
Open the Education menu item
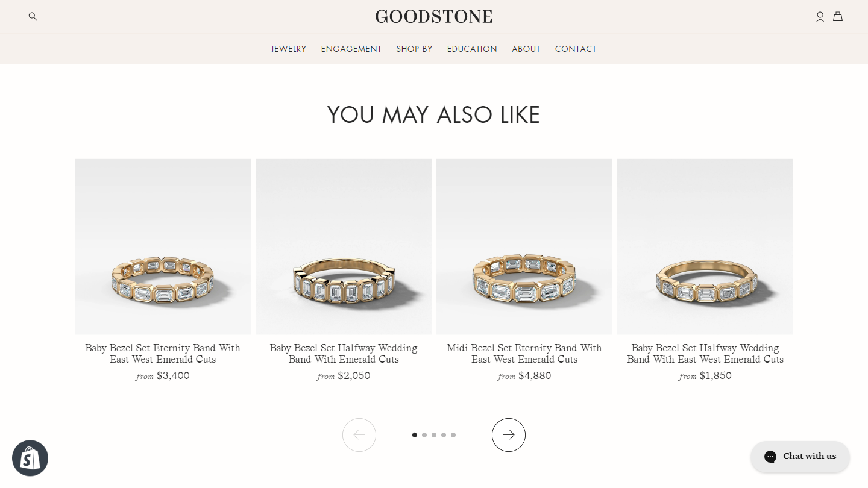(472, 49)
